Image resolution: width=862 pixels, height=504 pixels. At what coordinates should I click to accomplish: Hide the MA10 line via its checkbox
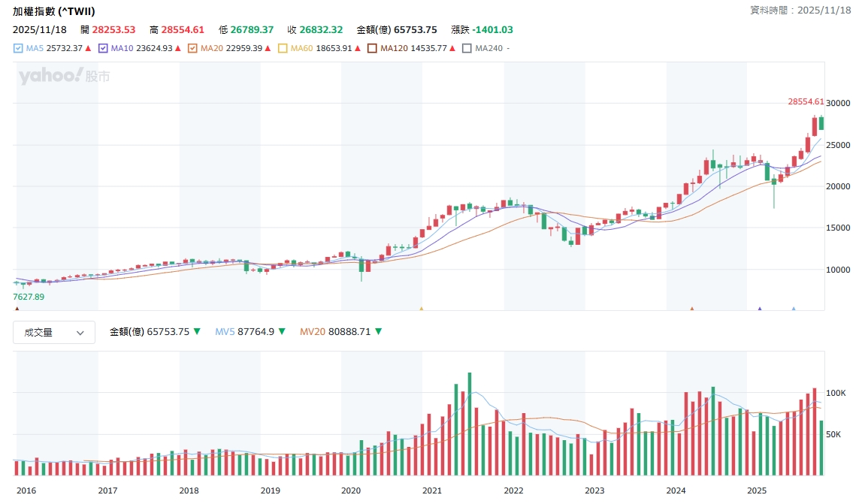[103, 48]
